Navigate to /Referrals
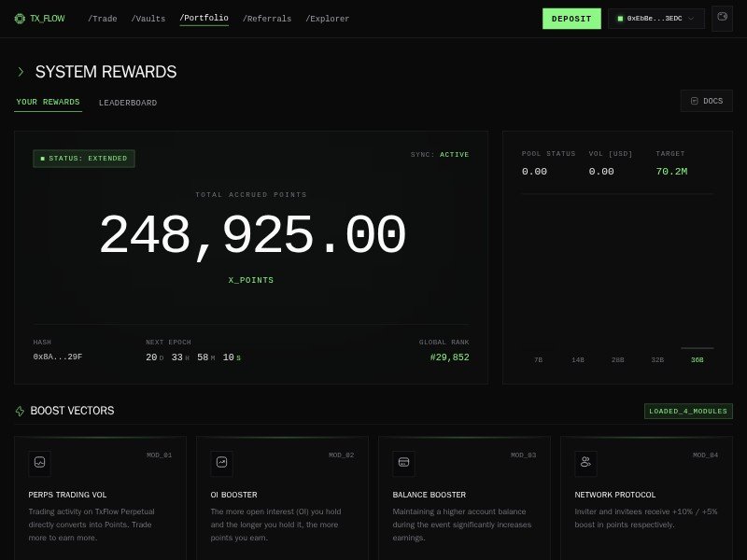This screenshot has width=747, height=560. [x=266, y=19]
